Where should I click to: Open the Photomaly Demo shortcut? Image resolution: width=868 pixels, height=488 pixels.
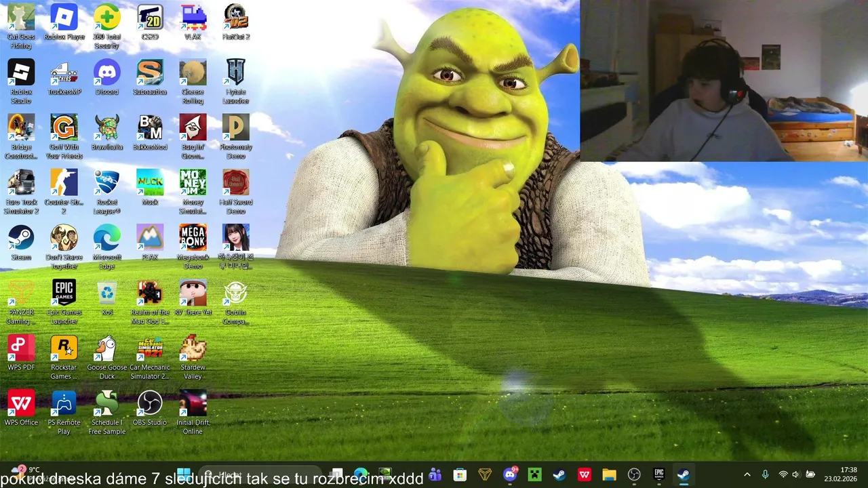pyautogui.click(x=236, y=136)
